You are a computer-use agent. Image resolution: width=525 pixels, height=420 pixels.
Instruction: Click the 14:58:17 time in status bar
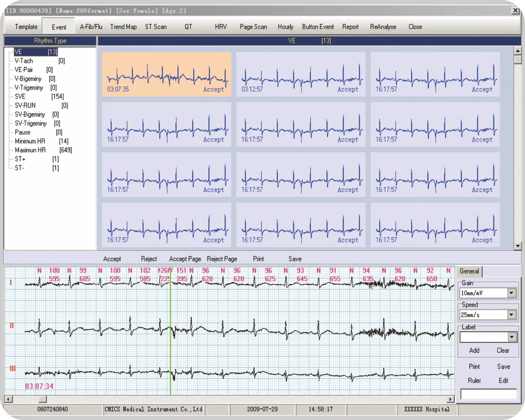point(321,409)
